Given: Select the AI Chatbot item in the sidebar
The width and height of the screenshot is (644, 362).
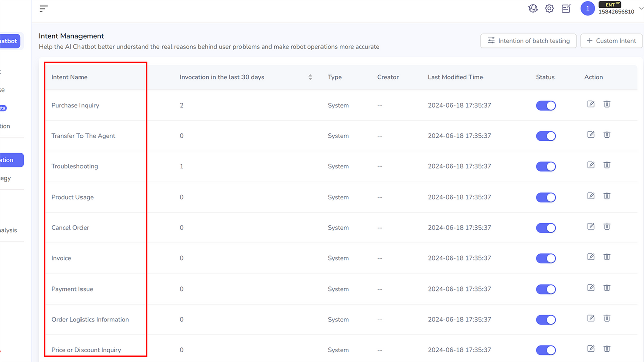Looking at the screenshot, I should click(x=8, y=41).
